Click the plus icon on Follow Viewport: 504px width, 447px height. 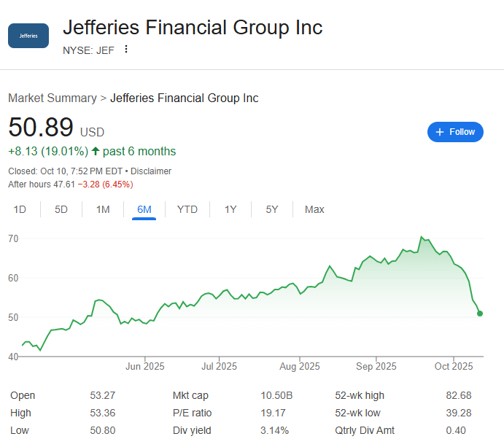(x=439, y=132)
